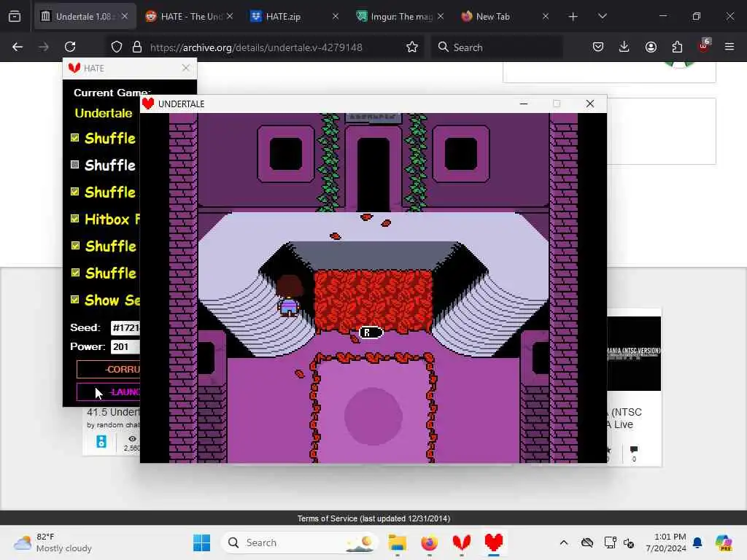Switch to the Undertale 1.08 tab
This screenshot has height=560, width=747.
coord(83,16)
